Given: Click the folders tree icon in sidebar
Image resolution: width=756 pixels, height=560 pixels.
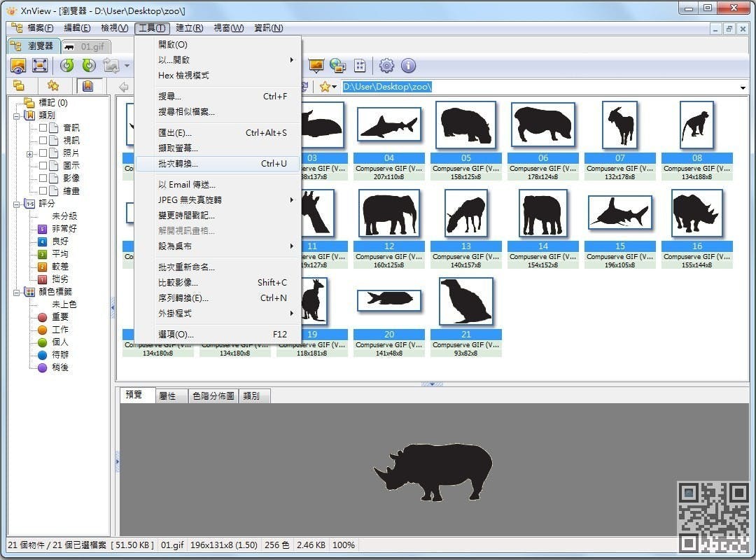Looking at the screenshot, I should (20, 86).
